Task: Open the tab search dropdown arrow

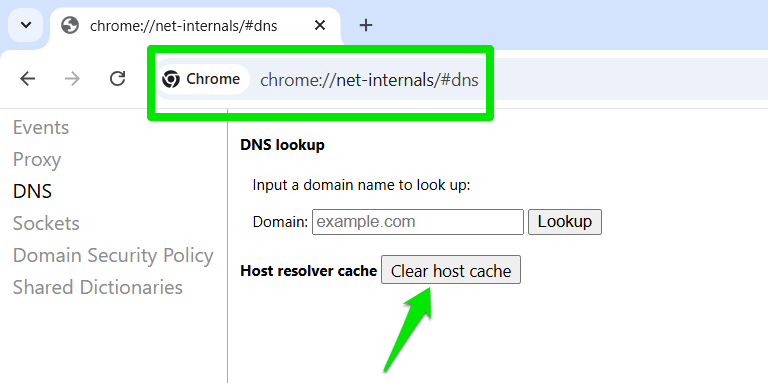Action: (x=25, y=25)
